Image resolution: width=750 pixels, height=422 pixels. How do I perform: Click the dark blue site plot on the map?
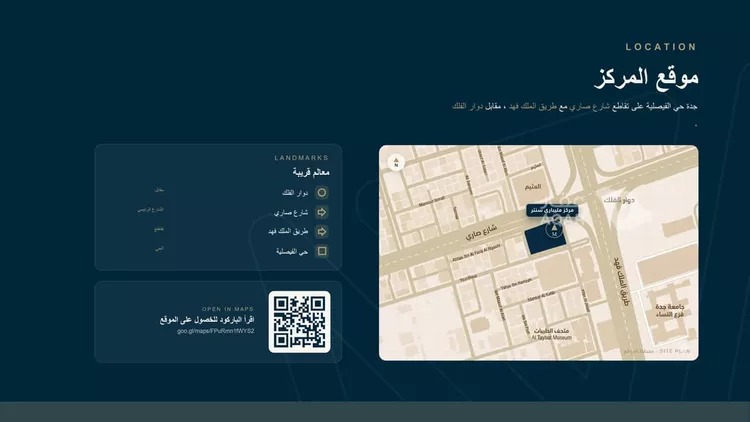click(x=544, y=240)
